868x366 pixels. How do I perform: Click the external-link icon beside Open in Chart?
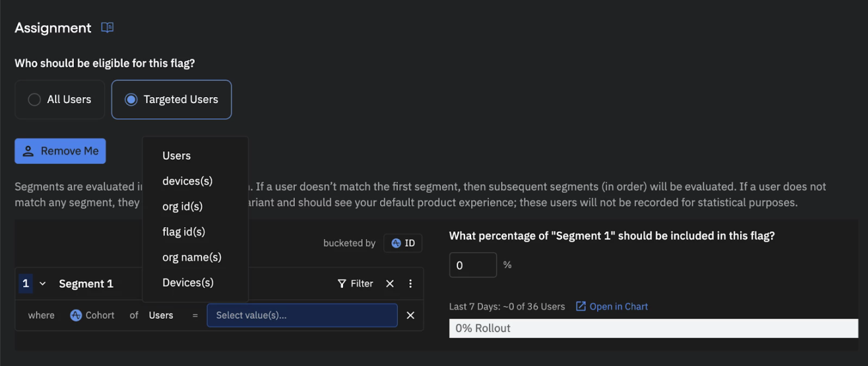coord(580,306)
